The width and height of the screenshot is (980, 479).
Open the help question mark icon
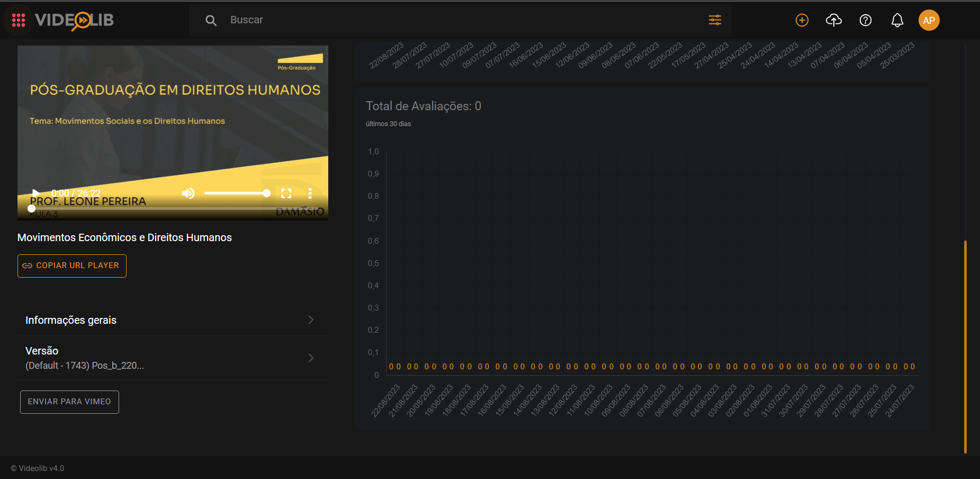tap(866, 20)
